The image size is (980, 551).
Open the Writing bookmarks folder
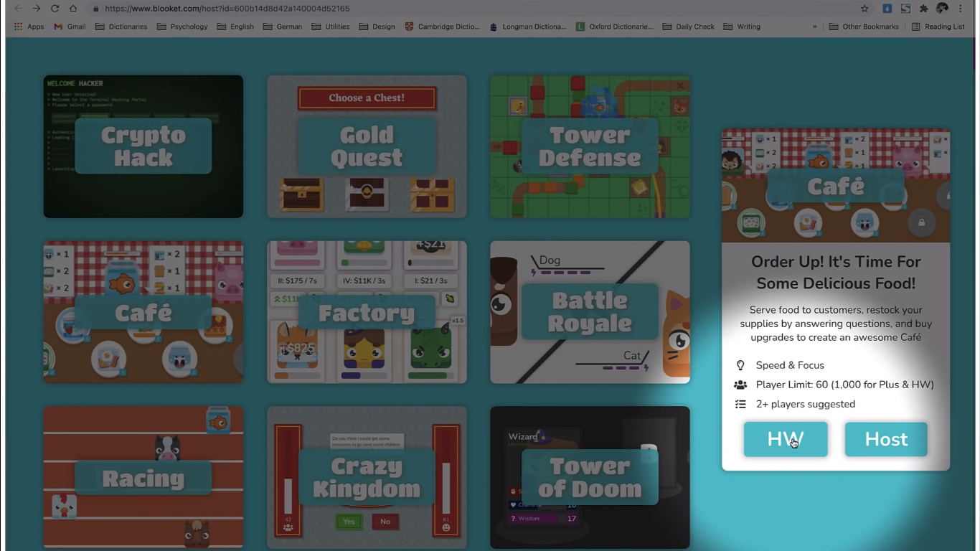(x=742, y=27)
